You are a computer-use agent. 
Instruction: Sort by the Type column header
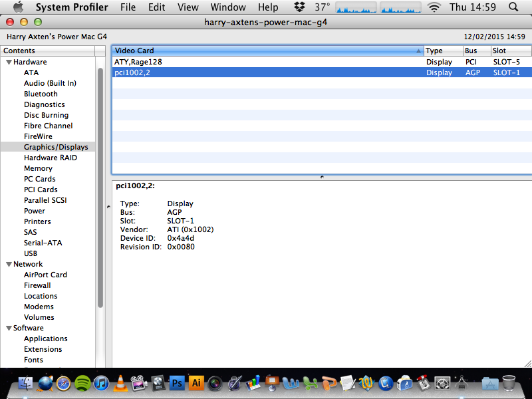444,51
